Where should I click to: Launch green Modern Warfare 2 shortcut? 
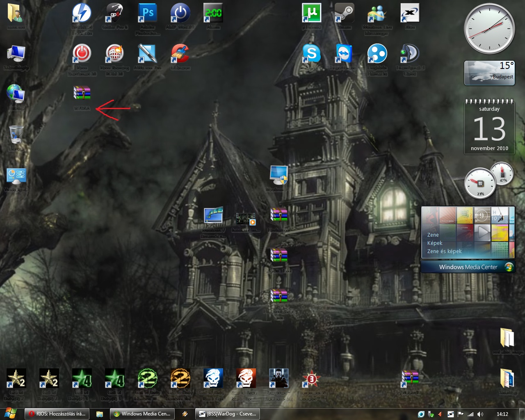pos(147,378)
